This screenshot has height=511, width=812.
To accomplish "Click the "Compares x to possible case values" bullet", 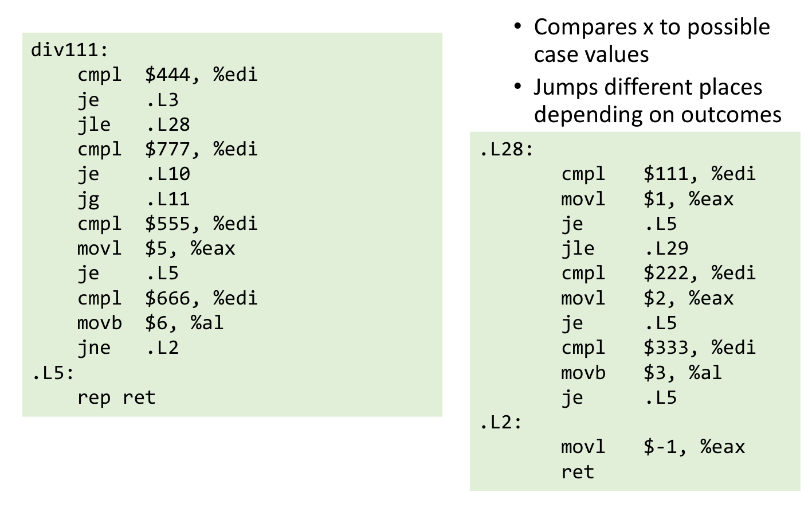I will [652, 40].
